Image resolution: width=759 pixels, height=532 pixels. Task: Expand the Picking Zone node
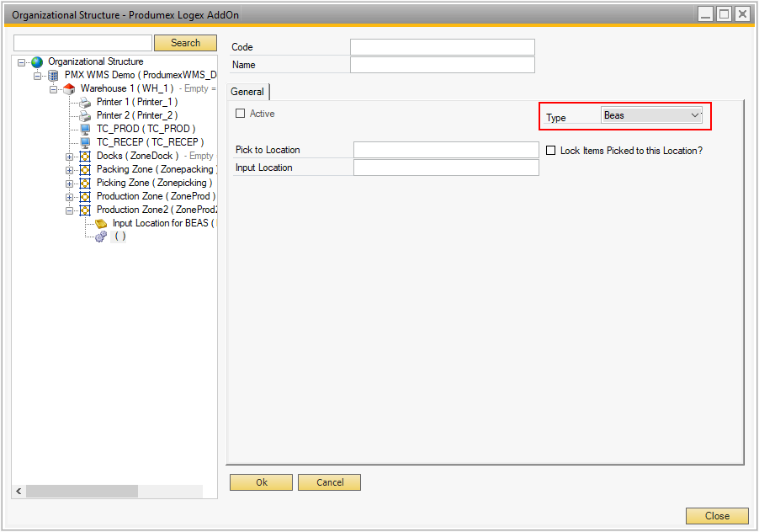69,184
